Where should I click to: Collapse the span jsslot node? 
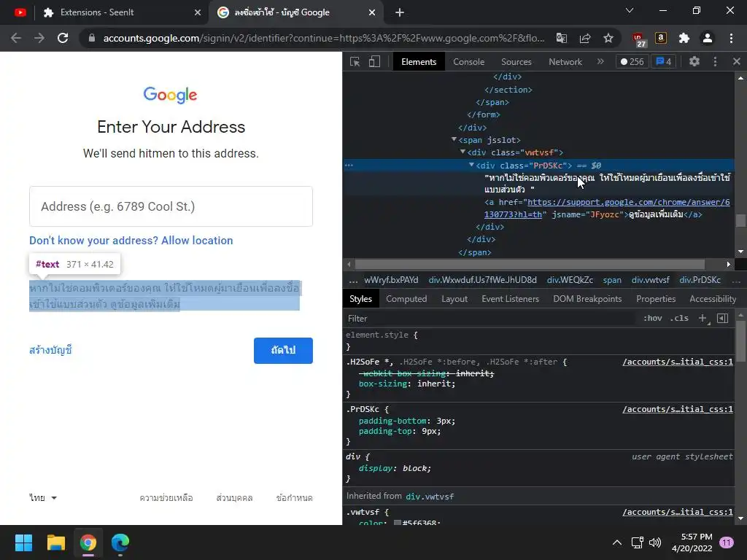454,139
